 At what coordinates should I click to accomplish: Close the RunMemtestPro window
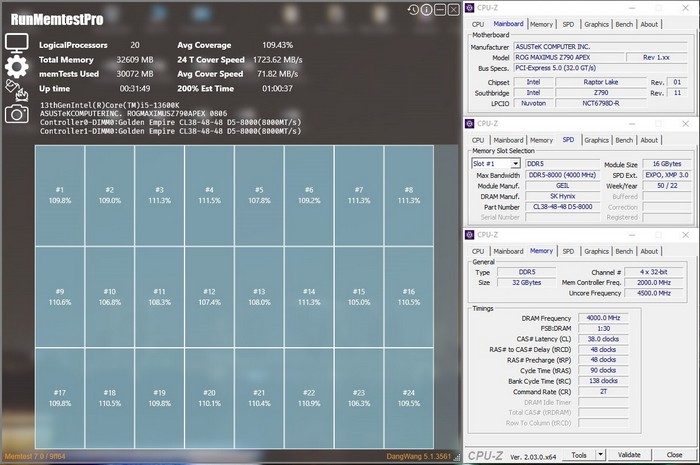[453, 9]
